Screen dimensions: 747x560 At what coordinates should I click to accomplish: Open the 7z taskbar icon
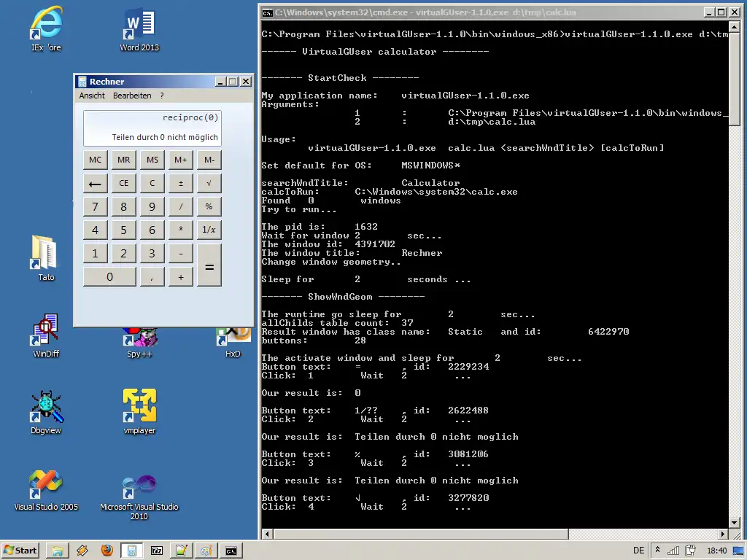[x=157, y=551]
